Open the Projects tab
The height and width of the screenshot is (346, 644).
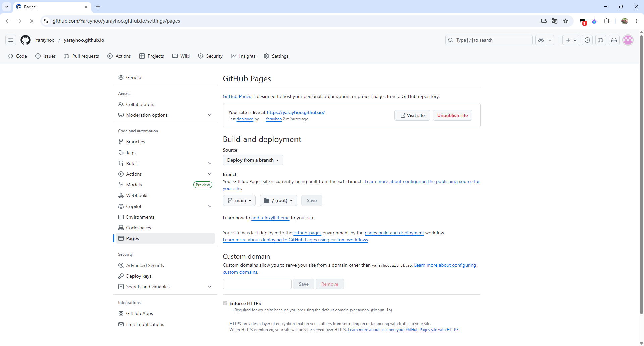pos(152,56)
